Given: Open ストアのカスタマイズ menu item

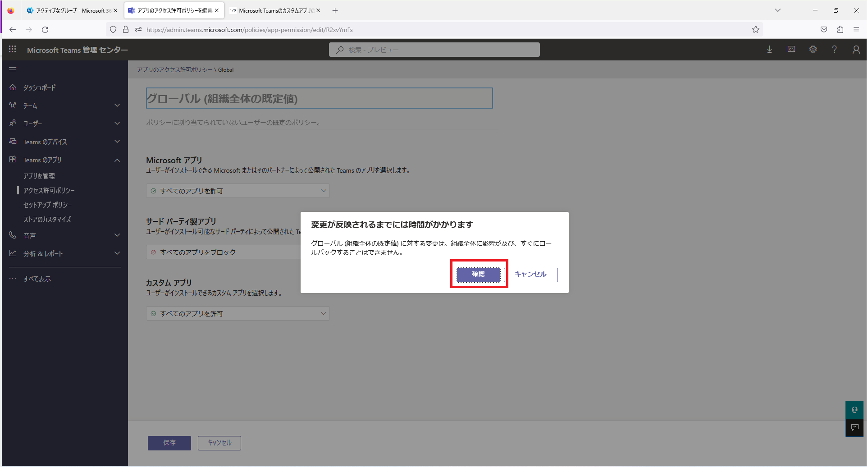Looking at the screenshot, I should pos(47,219).
